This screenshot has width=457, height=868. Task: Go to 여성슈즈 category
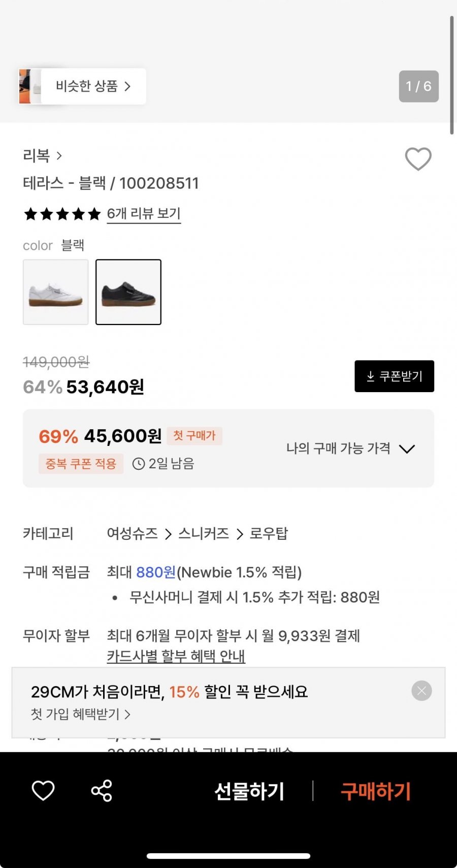pos(132,533)
